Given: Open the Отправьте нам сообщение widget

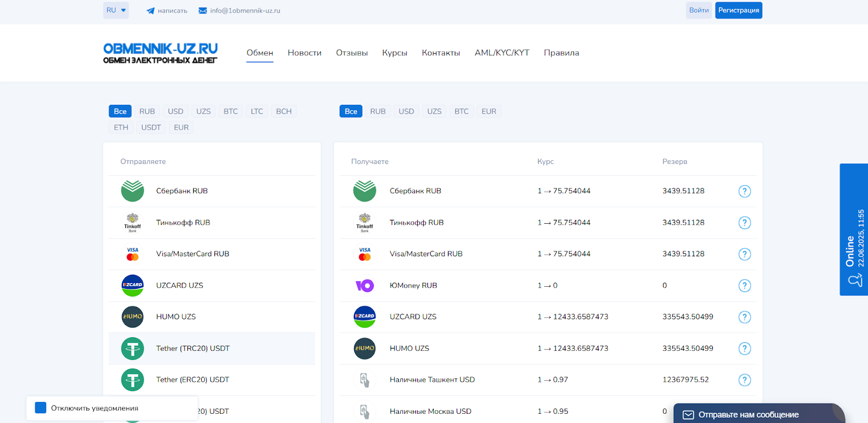Looking at the screenshot, I should [759, 414].
